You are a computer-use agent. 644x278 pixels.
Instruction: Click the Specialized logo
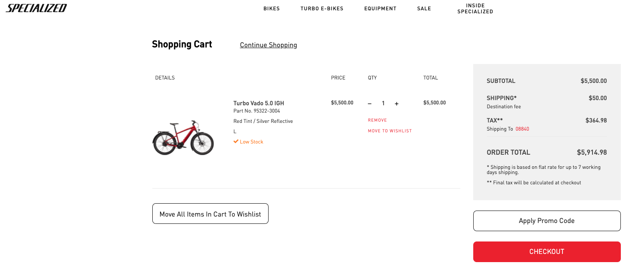pos(36,8)
